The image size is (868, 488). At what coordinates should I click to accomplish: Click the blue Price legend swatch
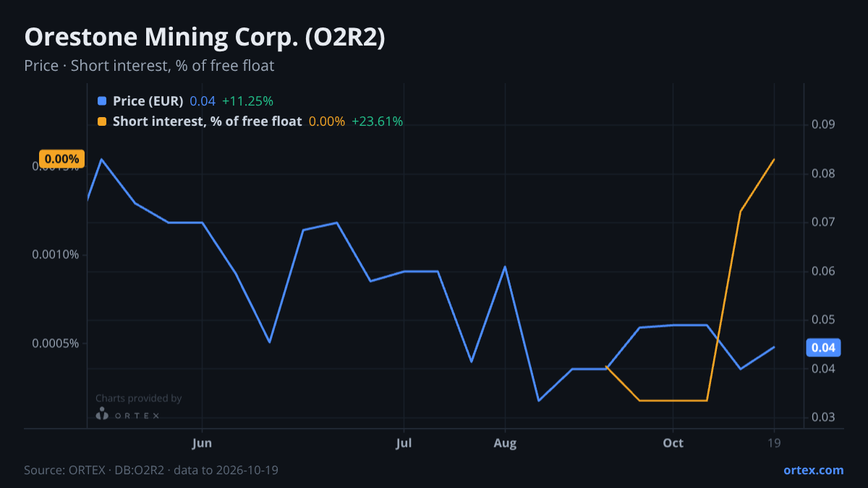tap(101, 101)
